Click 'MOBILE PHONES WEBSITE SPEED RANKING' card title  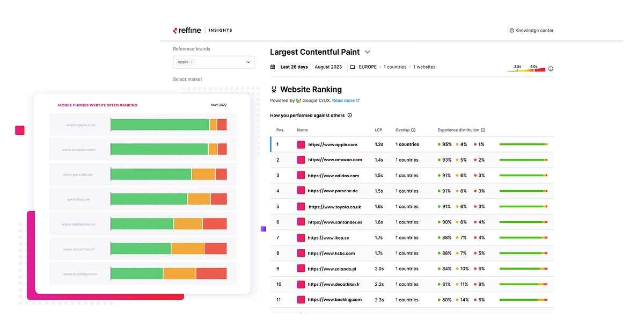[98, 105]
